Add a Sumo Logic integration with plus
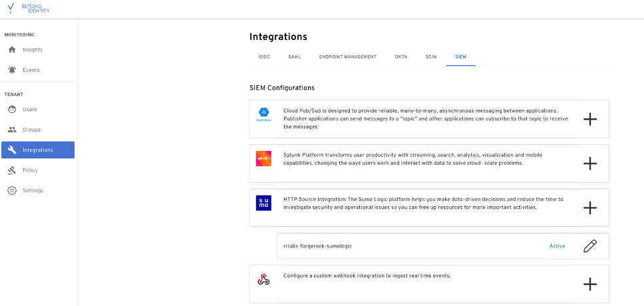Screen dimensions: 644x306 coord(589,208)
